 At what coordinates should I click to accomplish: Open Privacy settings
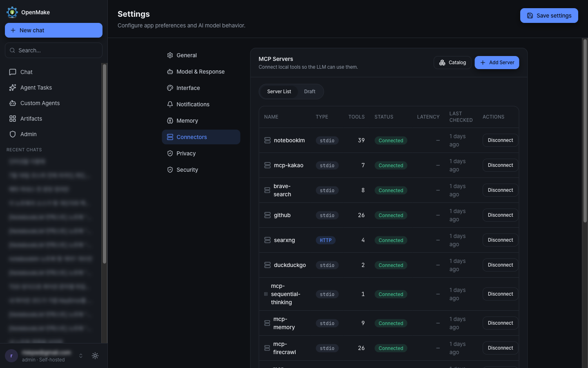pos(201,153)
